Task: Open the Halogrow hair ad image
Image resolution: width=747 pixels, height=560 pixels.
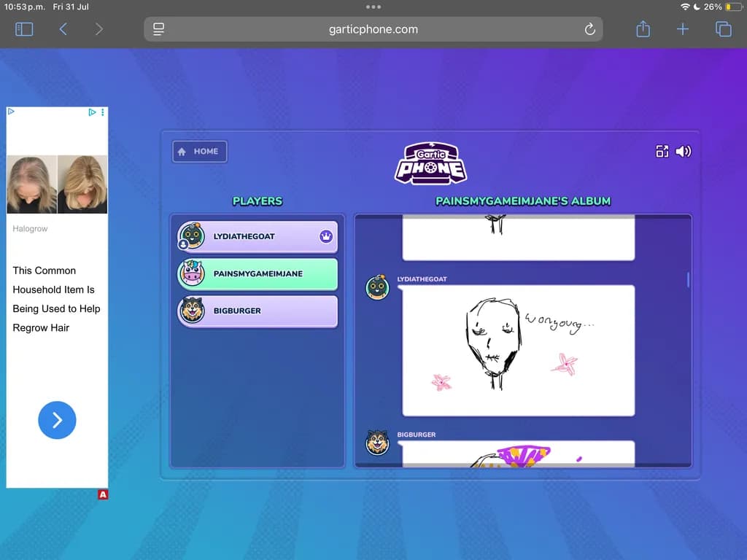Action: 57,184
